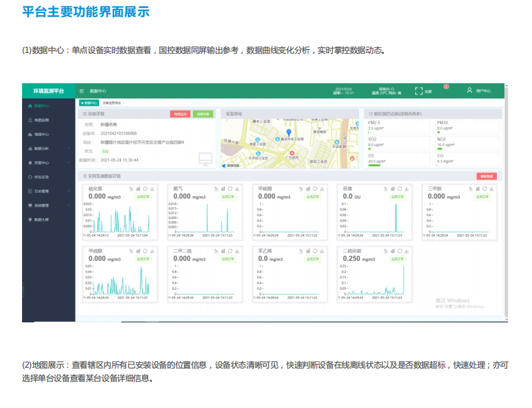Switch 甲硫醇 chart to bar chart view
This screenshot has width=532, height=408.
[308, 188]
